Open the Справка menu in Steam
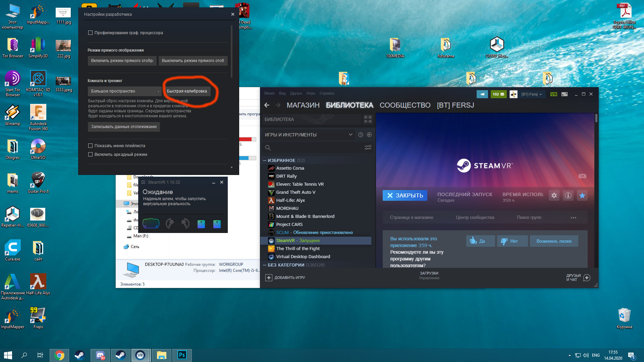644x362 pixels. (x=327, y=94)
